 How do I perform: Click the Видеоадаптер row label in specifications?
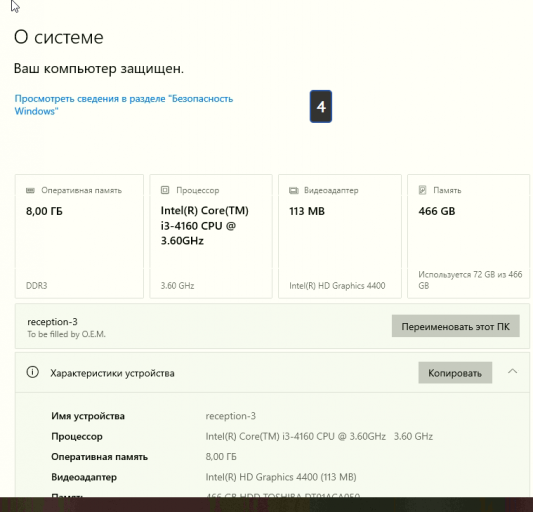click(84, 477)
